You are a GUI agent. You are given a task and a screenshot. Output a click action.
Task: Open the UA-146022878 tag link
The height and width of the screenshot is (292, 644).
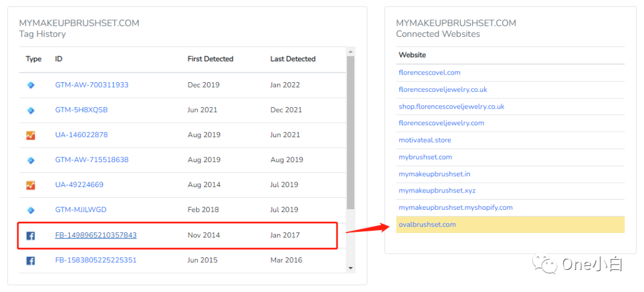tap(81, 135)
